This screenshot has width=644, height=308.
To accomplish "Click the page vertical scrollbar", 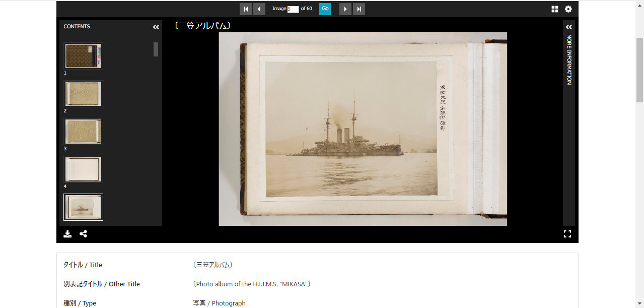I will 640,70.
